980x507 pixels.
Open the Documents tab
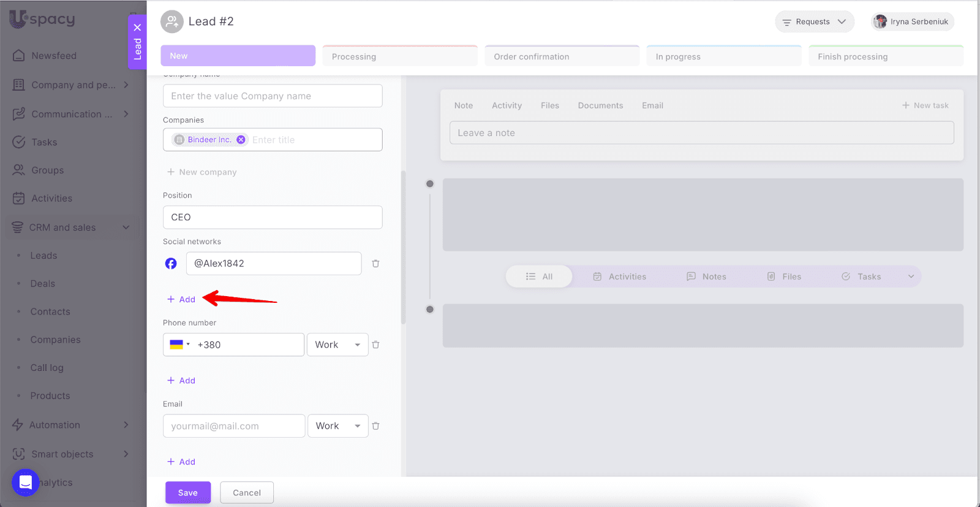[600, 105]
